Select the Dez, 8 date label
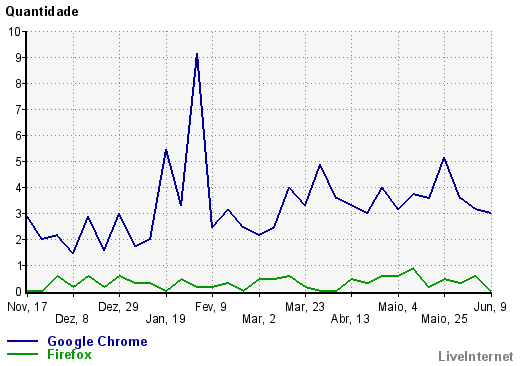The height and width of the screenshot is (366, 520). pyautogui.click(x=72, y=319)
